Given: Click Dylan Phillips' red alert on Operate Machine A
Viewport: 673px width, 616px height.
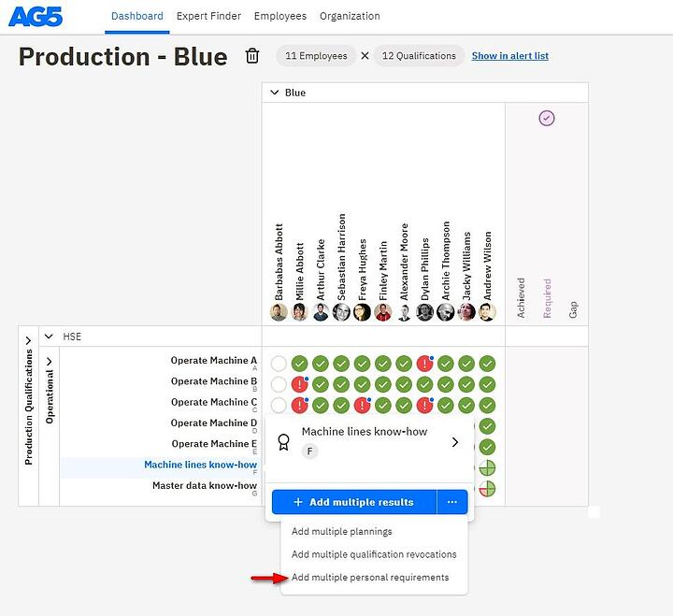Looking at the screenshot, I should (425, 364).
